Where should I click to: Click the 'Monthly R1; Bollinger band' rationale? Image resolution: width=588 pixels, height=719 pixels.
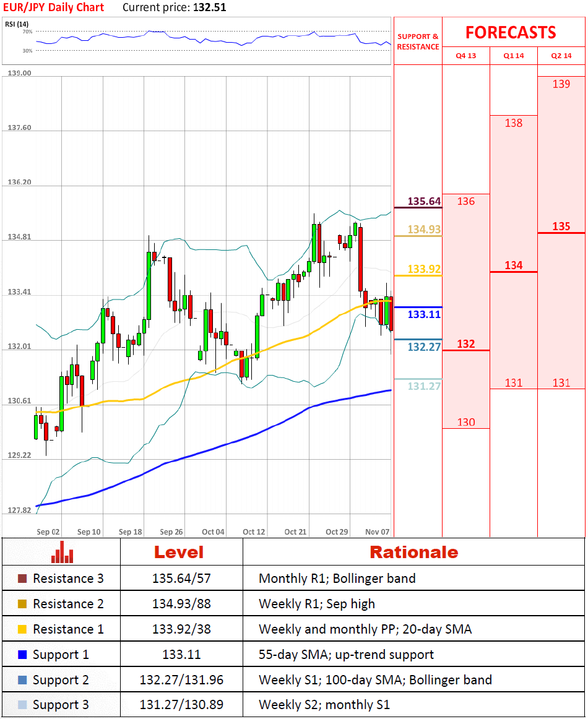(x=337, y=578)
